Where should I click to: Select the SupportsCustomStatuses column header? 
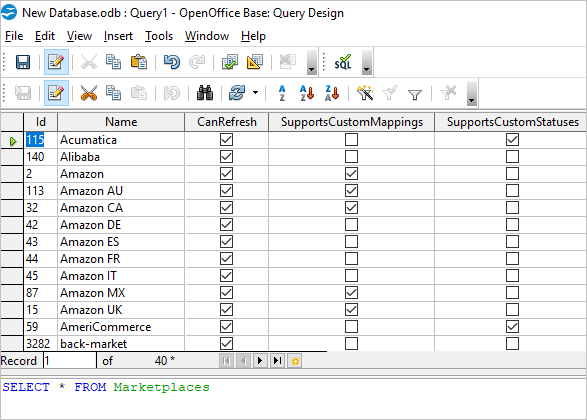coord(511,122)
